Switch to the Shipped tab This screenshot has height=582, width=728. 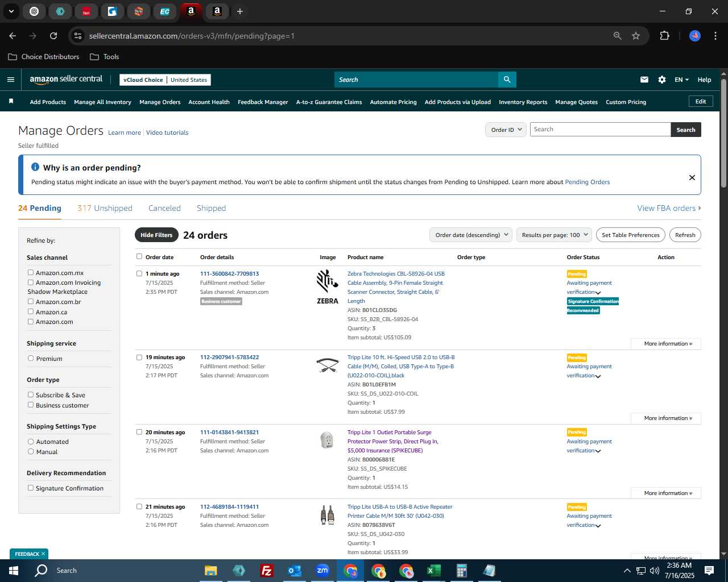211,208
